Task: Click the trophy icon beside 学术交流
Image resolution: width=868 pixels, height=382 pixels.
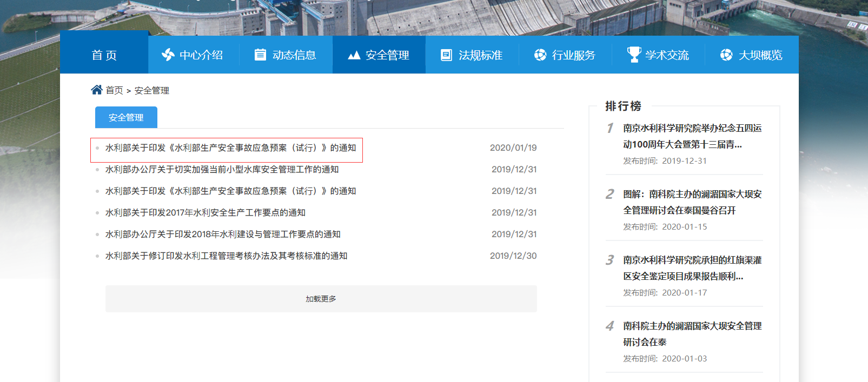Action: (633, 55)
